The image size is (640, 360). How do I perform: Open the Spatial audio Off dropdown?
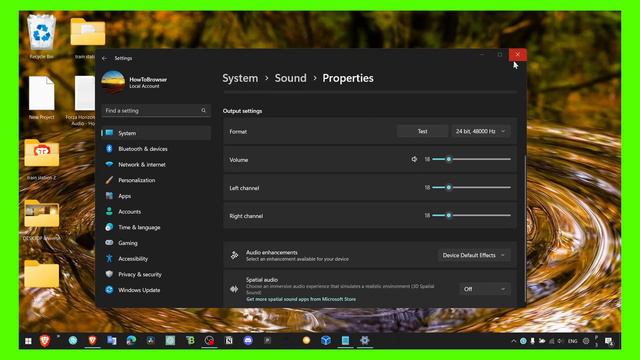484,289
